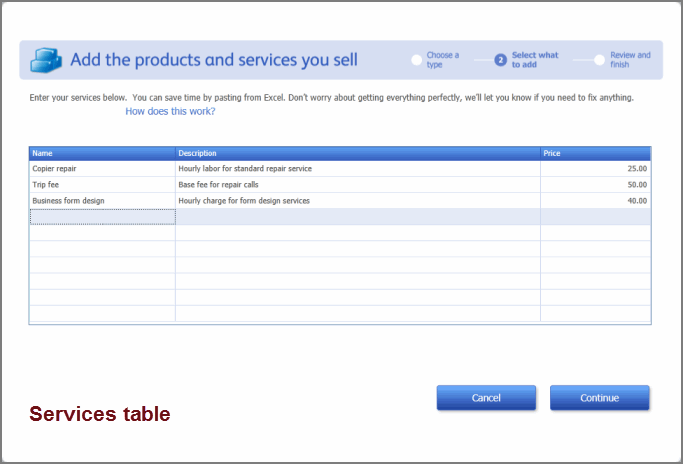Click the Price column header
This screenshot has width=683, height=464.
click(x=595, y=153)
